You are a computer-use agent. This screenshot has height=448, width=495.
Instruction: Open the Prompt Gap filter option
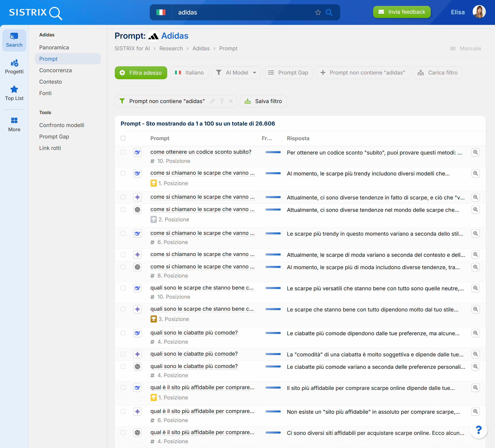(x=288, y=72)
